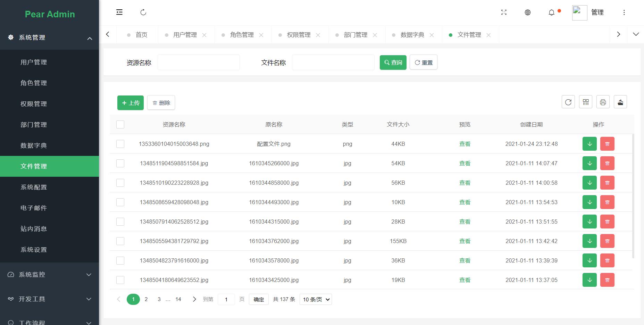Delete file 配置文件.png with red trash icon
The image size is (644, 325).
[607, 144]
